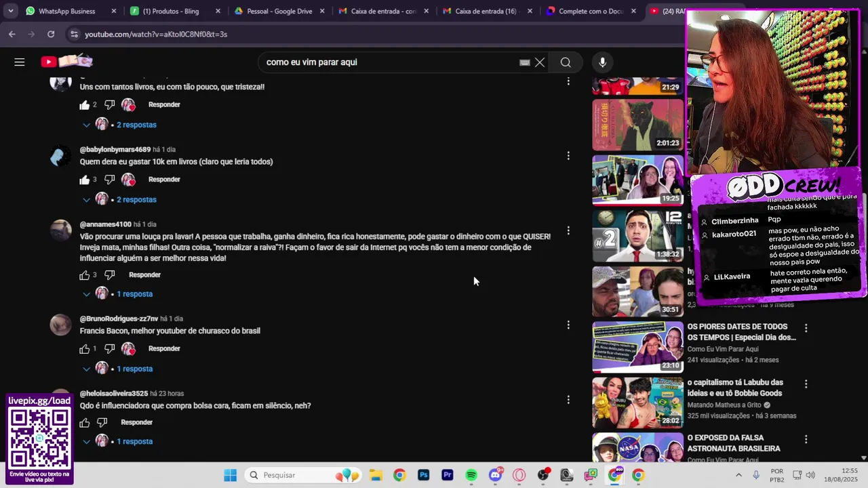Reply to annames4100 via Responder
The height and width of the screenshot is (488, 868).
click(144, 275)
